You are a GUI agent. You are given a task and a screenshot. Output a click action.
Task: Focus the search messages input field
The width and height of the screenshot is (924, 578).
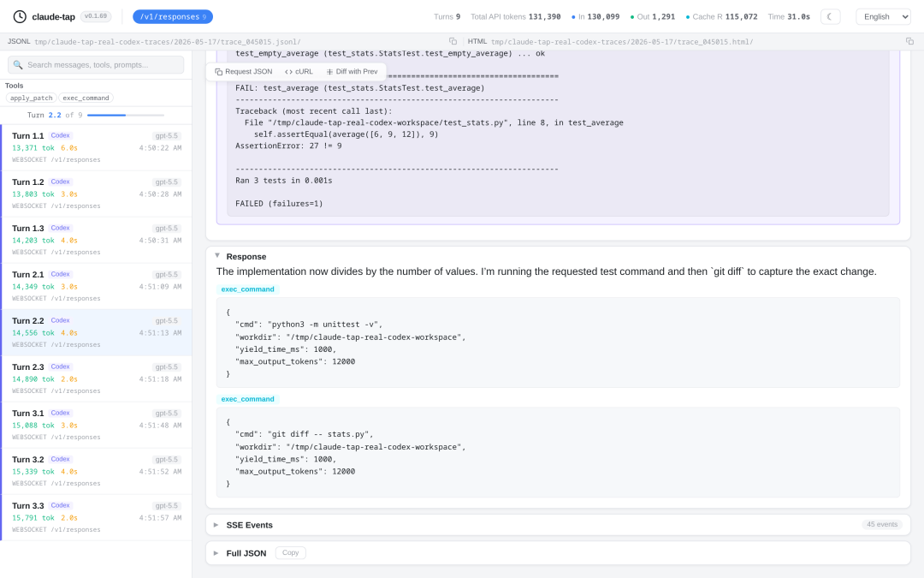click(96, 65)
